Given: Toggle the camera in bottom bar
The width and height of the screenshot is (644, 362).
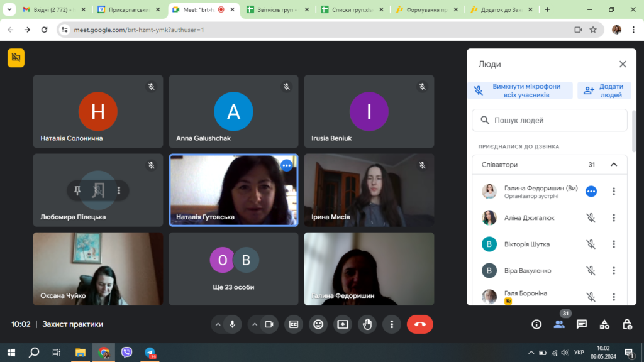Looking at the screenshot, I should [x=269, y=324].
